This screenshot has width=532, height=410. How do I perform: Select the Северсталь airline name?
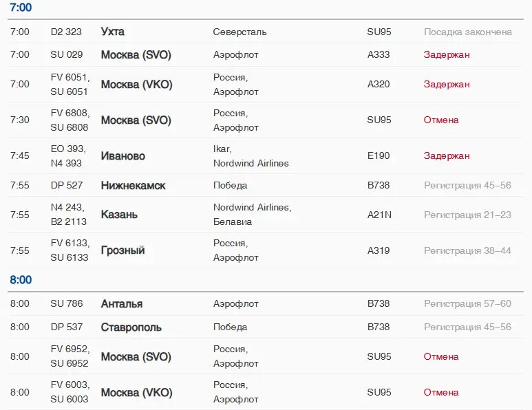[240, 32]
